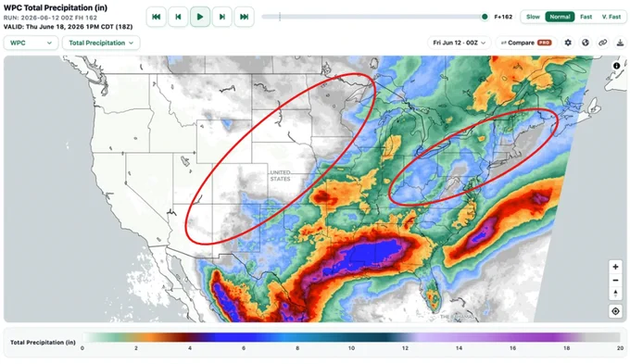
Task: Open the globe projection options
Action: tap(586, 43)
